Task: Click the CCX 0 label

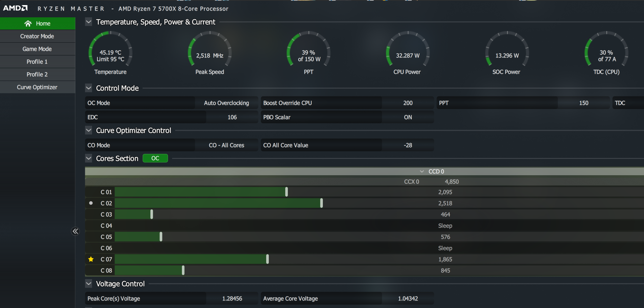Action: tap(411, 182)
